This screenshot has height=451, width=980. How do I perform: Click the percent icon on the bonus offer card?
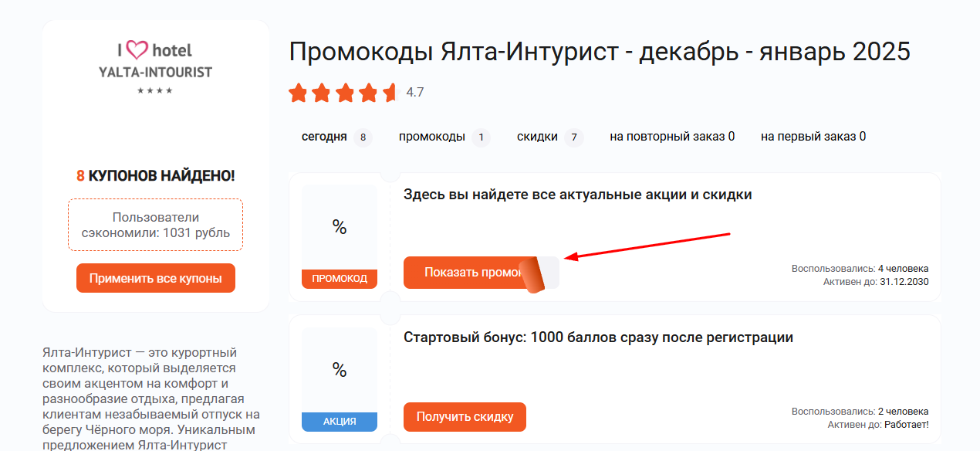point(340,371)
